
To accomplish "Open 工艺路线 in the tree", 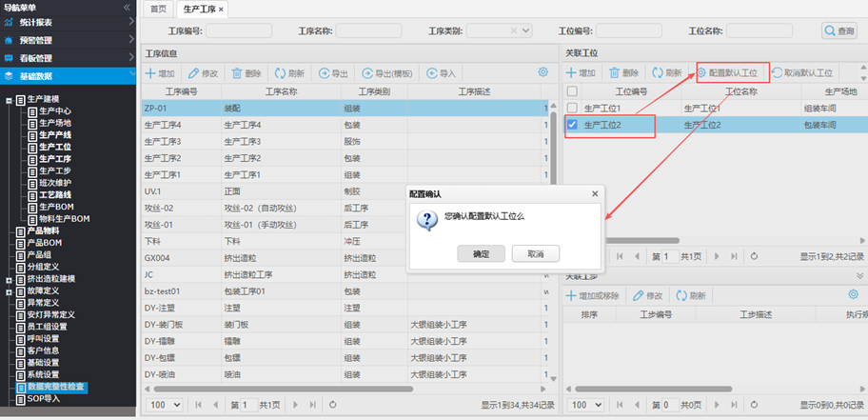I will tap(55, 194).
